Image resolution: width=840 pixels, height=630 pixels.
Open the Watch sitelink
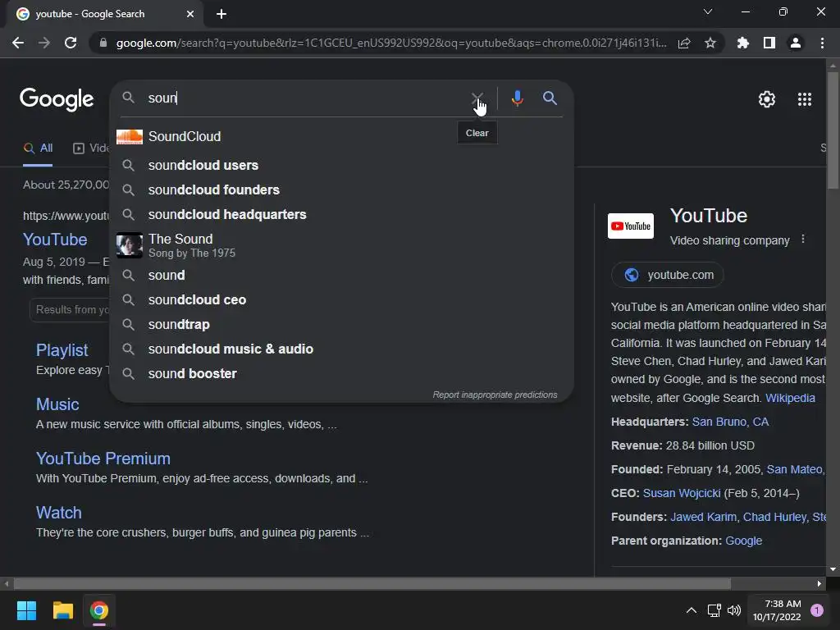coord(59,513)
